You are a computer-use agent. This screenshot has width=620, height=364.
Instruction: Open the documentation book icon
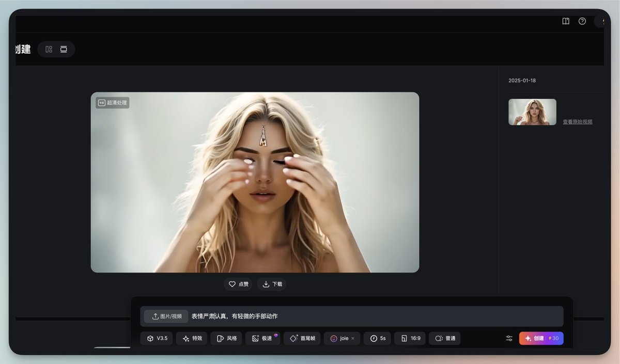pyautogui.click(x=566, y=21)
